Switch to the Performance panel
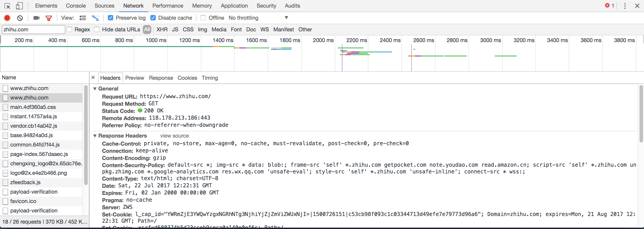Screen dimensions: 644x229 pos(168,6)
